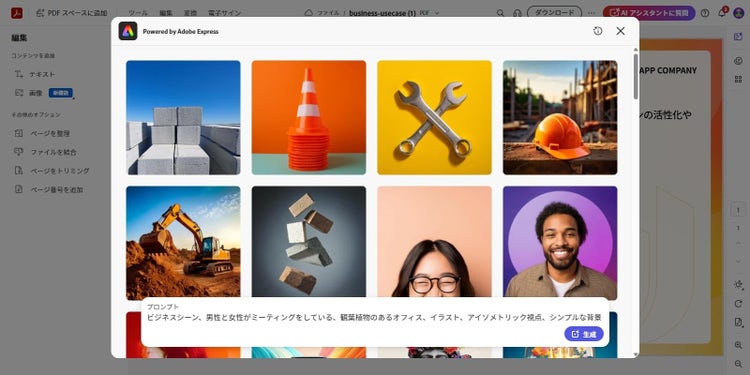This screenshot has width=750, height=375.
Task: Click the document properties icon in right sidebar
Action: (738, 322)
